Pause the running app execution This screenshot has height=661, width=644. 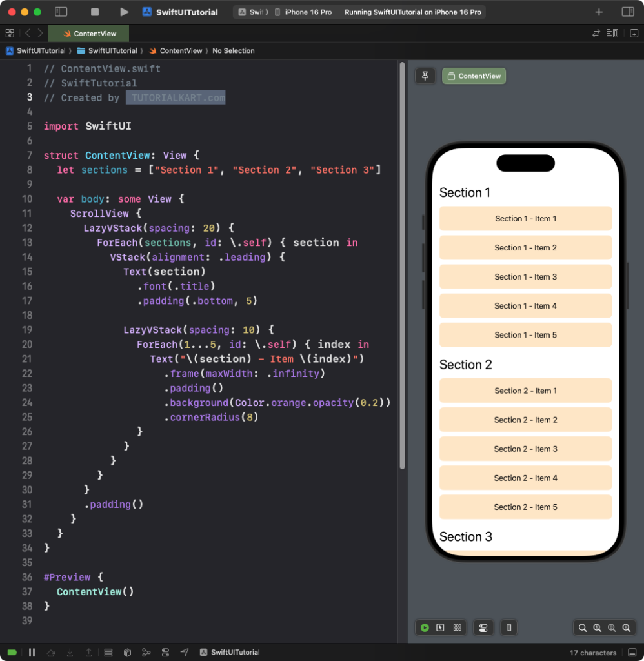(32, 652)
